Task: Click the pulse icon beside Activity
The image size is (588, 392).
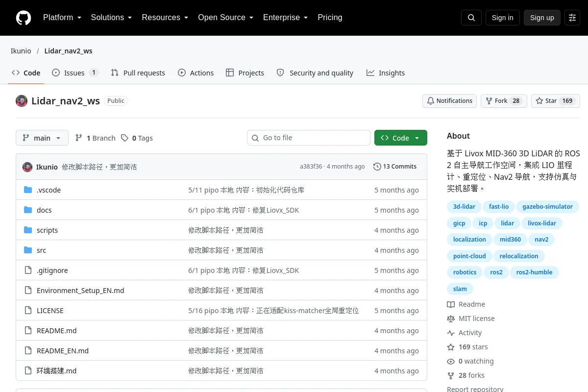Action: tap(451, 333)
